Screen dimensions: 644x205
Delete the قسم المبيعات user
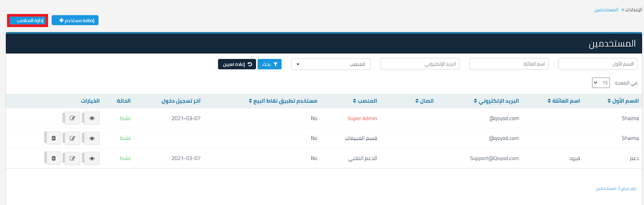pos(54,138)
